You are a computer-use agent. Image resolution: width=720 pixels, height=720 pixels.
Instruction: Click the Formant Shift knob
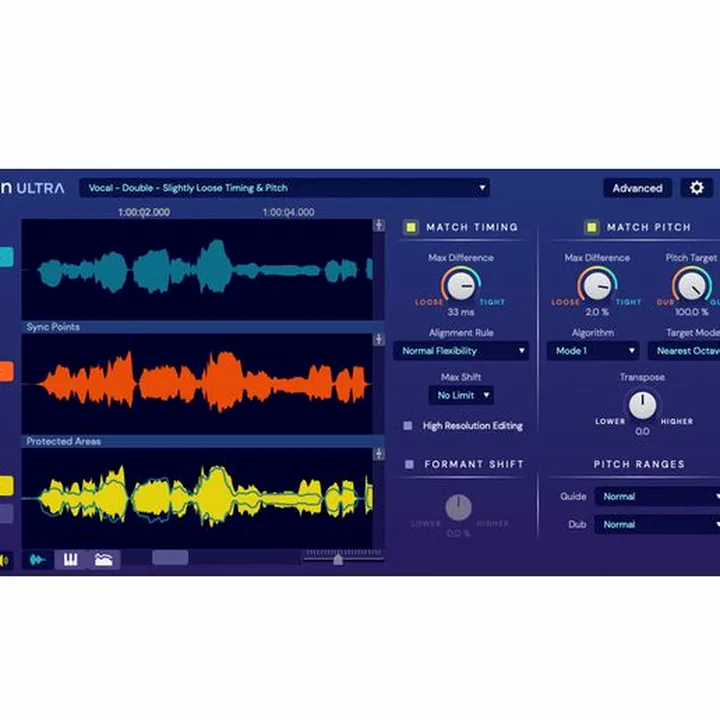458,507
